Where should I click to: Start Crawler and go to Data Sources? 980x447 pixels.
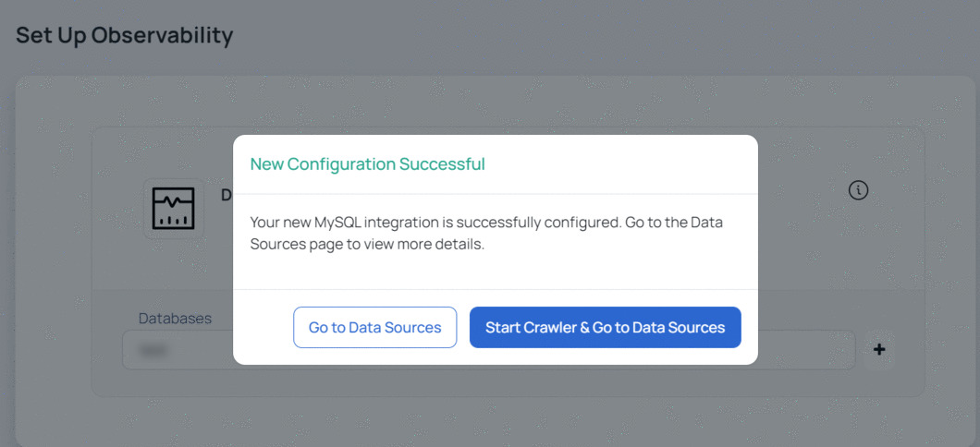click(605, 327)
